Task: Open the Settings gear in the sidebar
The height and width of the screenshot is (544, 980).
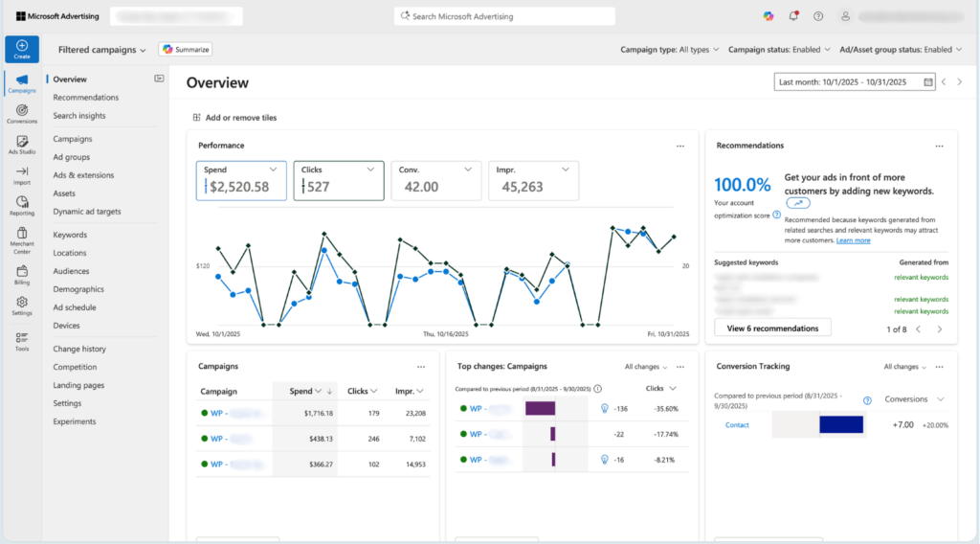Action: pyautogui.click(x=22, y=306)
